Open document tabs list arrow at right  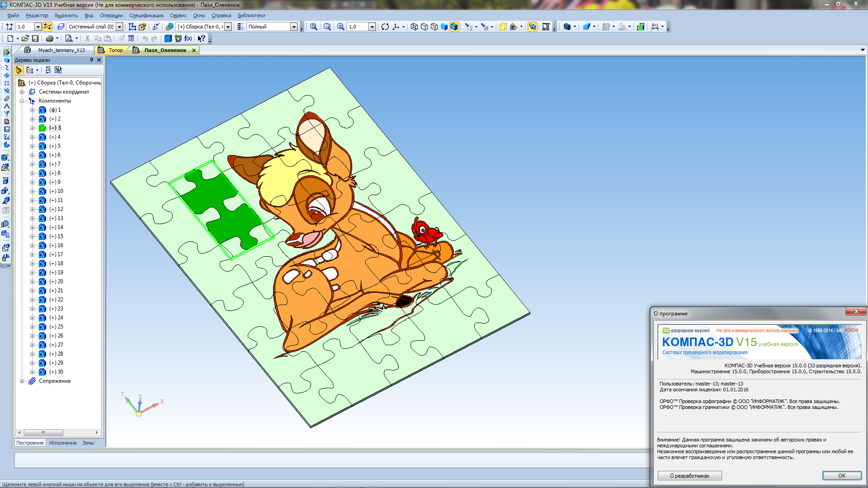click(x=863, y=50)
